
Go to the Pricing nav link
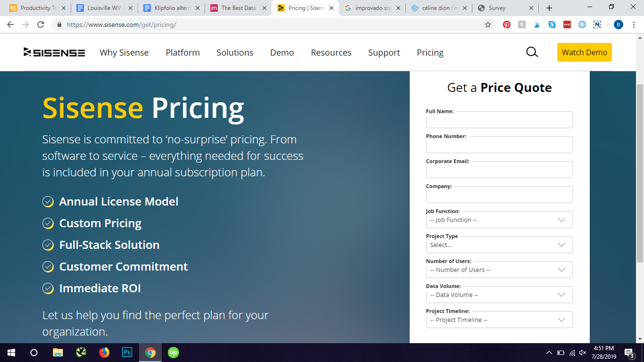430,52
